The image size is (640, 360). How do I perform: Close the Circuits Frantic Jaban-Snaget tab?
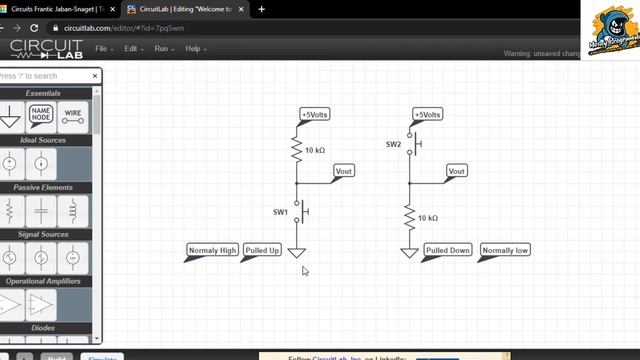coord(113,9)
